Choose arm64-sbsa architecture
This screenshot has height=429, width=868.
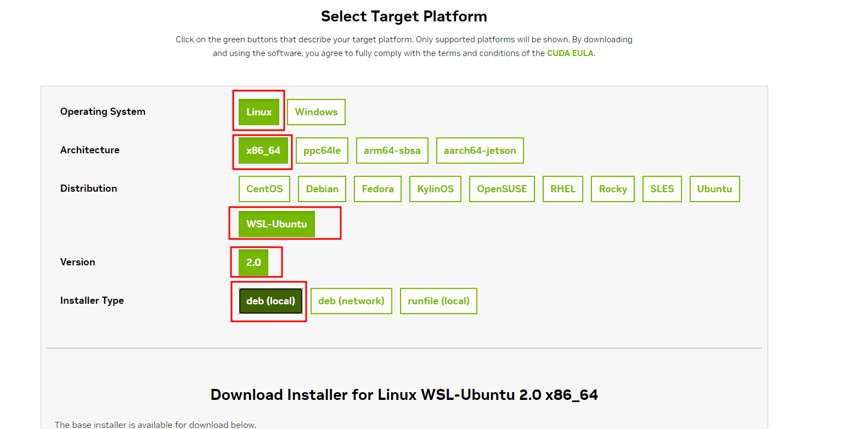[392, 151]
